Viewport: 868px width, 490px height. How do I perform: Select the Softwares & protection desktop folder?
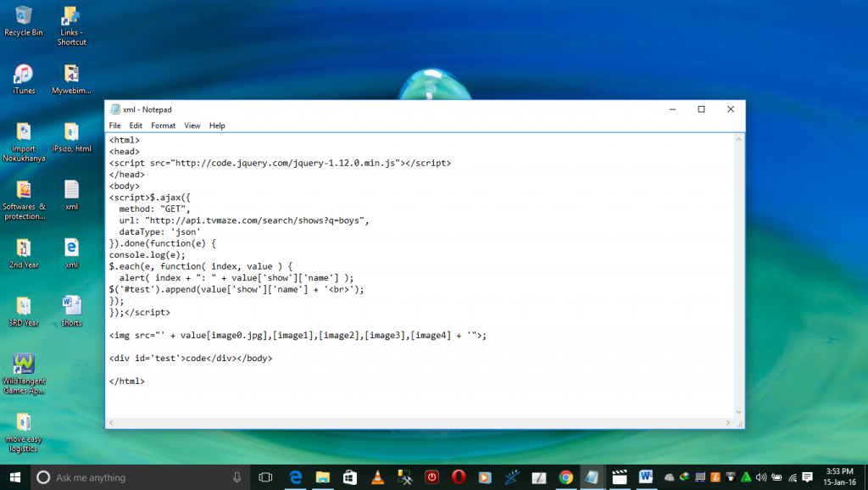(x=23, y=200)
